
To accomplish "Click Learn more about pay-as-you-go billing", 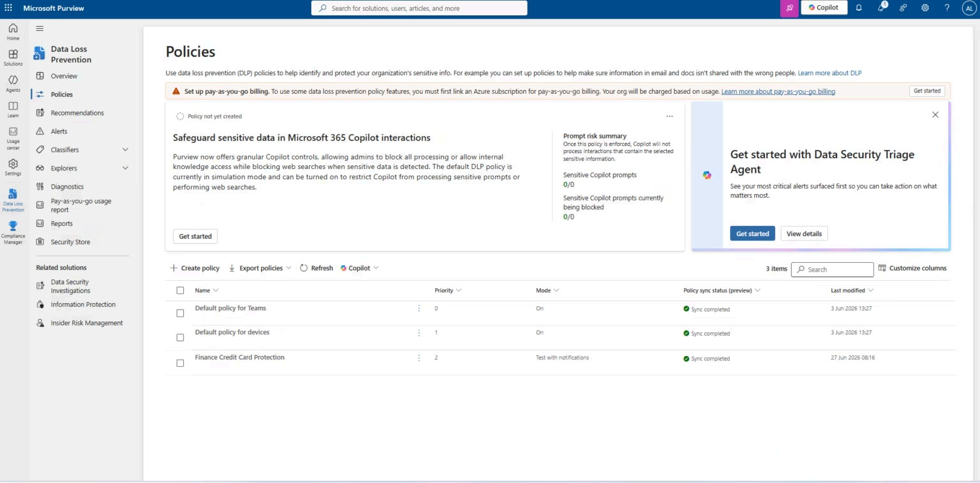I will point(778,92).
